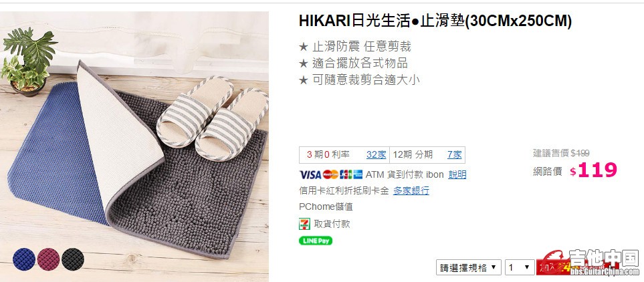Open the 請選擇規格 specification dropdown
The width and height of the screenshot is (644, 282).
pyautogui.click(x=469, y=268)
